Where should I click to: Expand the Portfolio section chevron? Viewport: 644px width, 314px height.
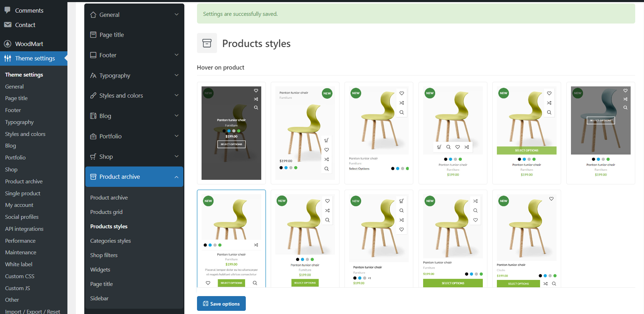point(177,136)
